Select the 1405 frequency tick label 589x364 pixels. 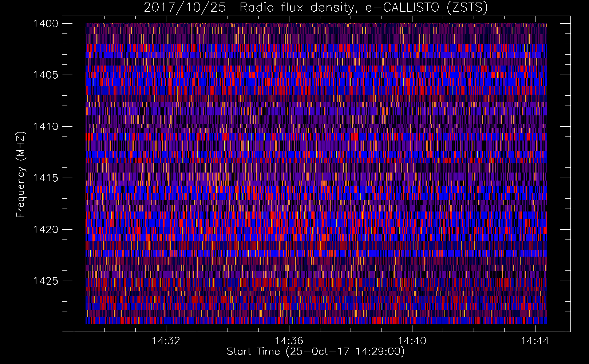(46, 75)
